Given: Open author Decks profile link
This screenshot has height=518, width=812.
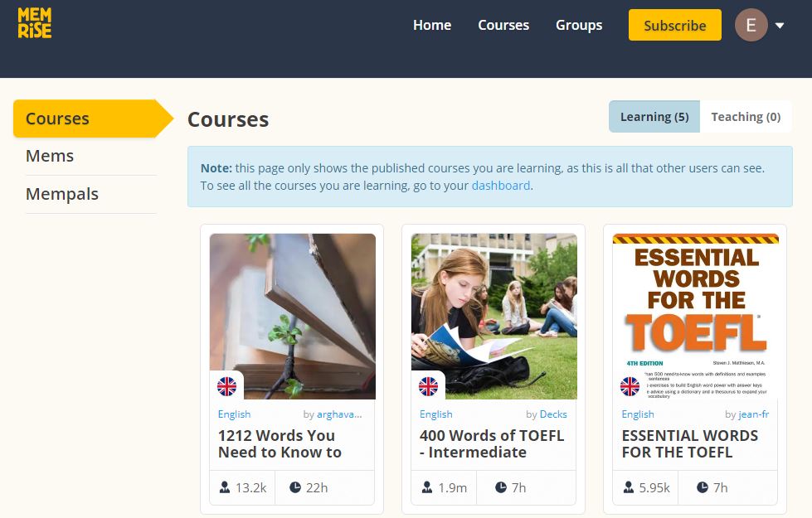Looking at the screenshot, I should pos(553,414).
